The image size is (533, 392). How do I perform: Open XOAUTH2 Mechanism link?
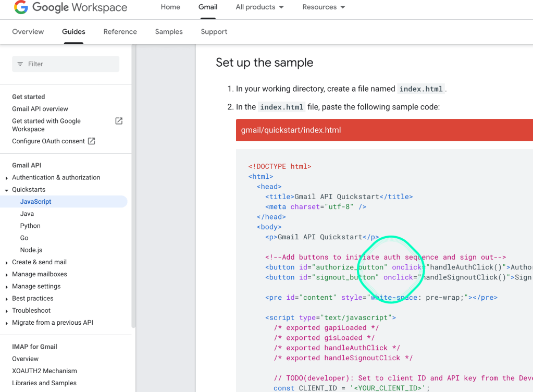pyautogui.click(x=44, y=371)
